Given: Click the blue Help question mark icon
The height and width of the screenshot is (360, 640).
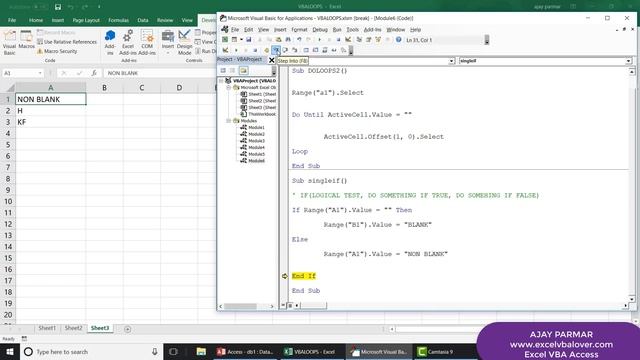Looking at the screenshot, I should tap(398, 40).
